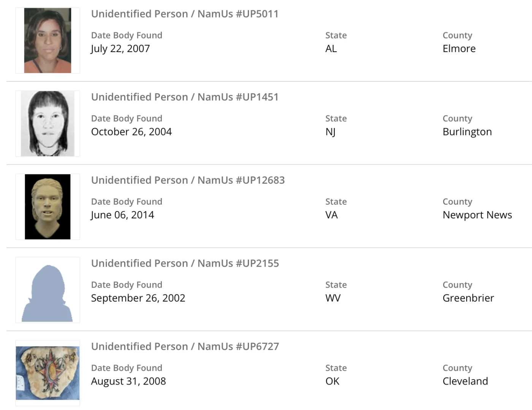The image size is (532, 410).
Task: Select the Elmore county value
Action: 459,49
